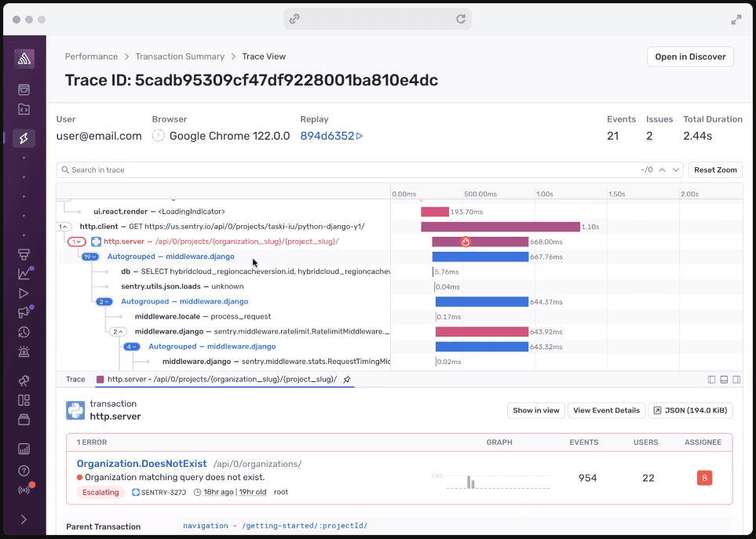Go to next search result arrow

tap(676, 170)
